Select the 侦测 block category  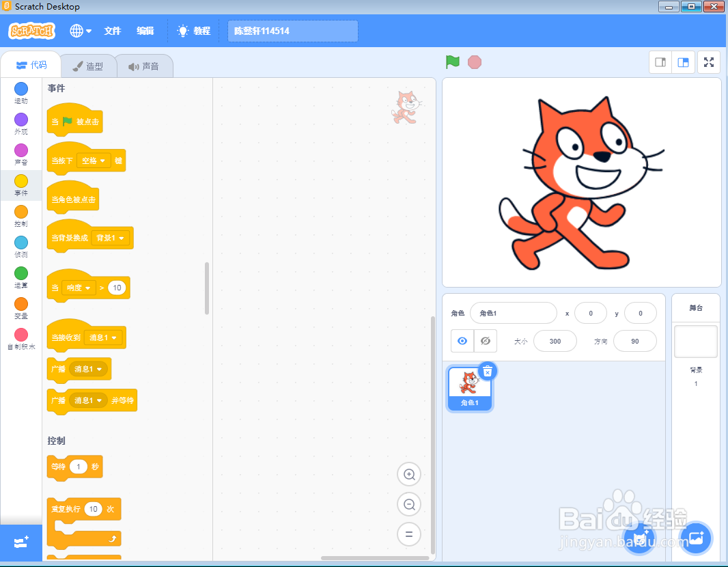click(21, 246)
